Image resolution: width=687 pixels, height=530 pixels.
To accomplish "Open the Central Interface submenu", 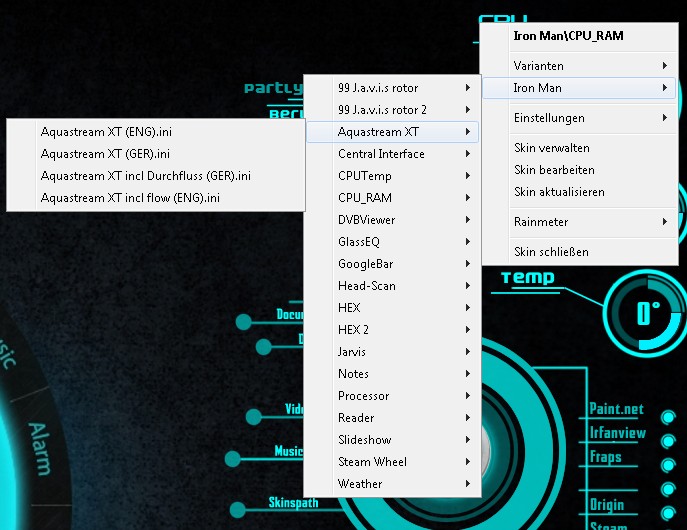I will [x=393, y=154].
